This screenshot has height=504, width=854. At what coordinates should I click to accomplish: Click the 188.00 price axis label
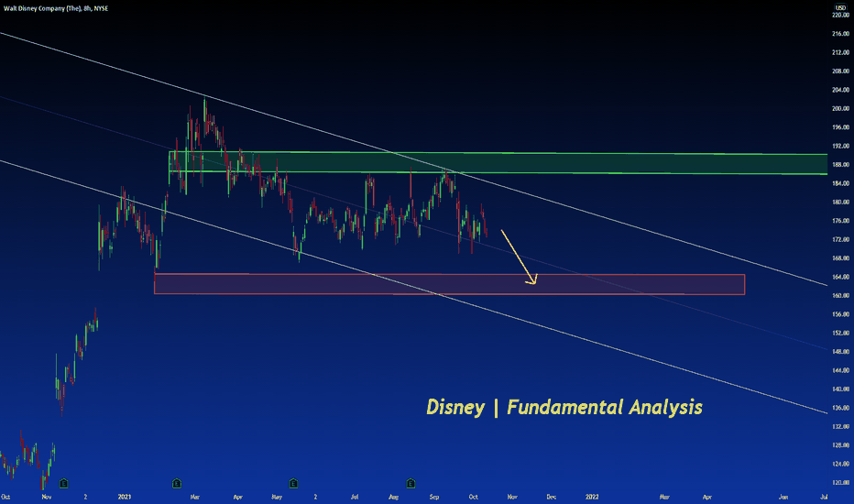840,165
